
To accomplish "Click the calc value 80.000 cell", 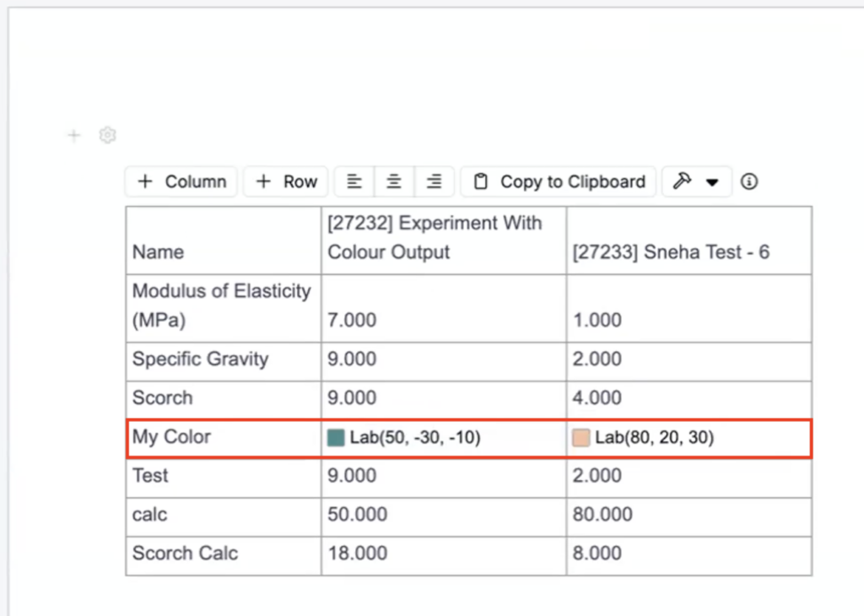I will pos(602,515).
